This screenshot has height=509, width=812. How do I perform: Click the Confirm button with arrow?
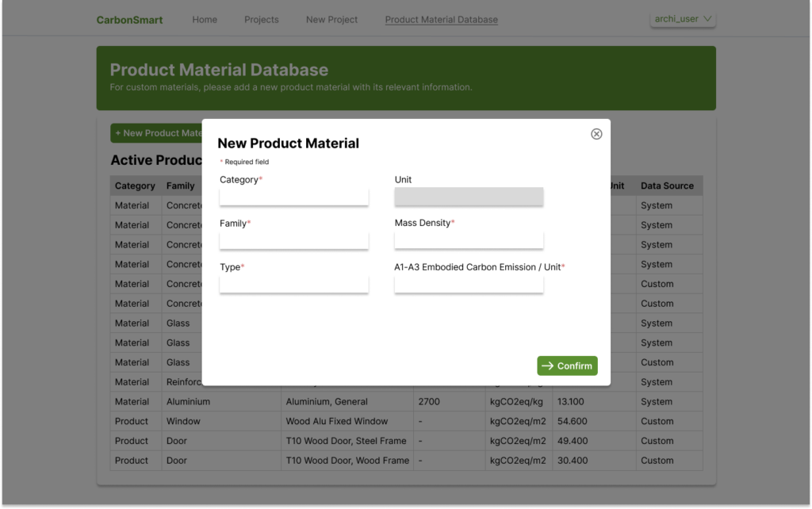(x=567, y=365)
